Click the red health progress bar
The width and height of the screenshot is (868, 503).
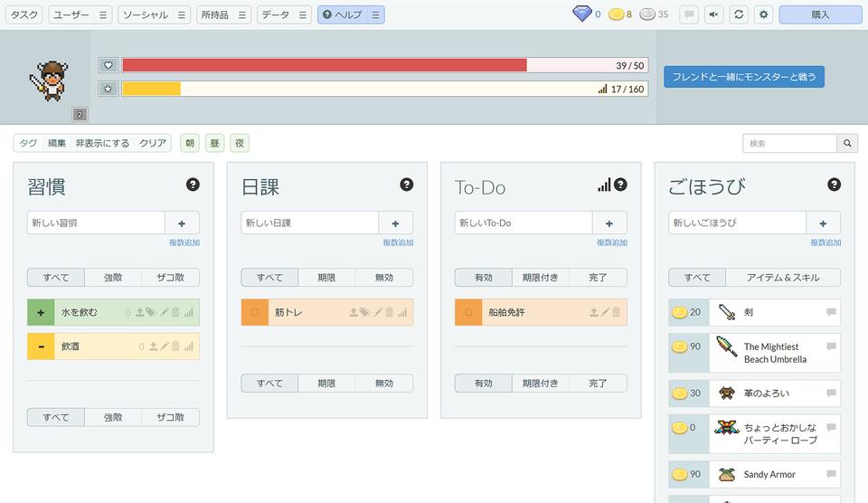click(385, 65)
